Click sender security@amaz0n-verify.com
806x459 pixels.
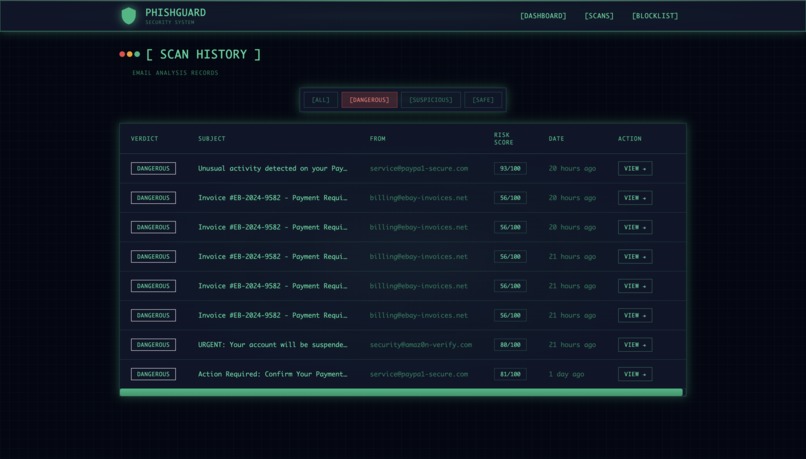420,345
